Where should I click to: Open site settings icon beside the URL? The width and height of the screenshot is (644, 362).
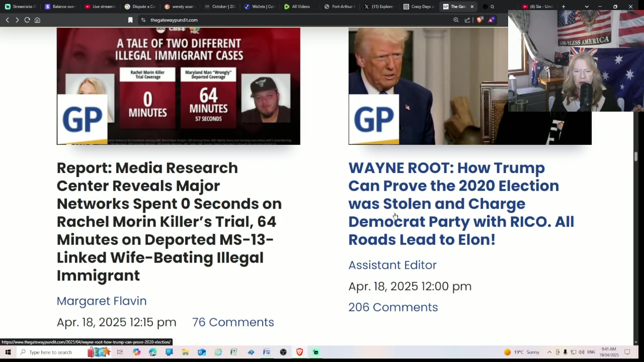click(143, 20)
